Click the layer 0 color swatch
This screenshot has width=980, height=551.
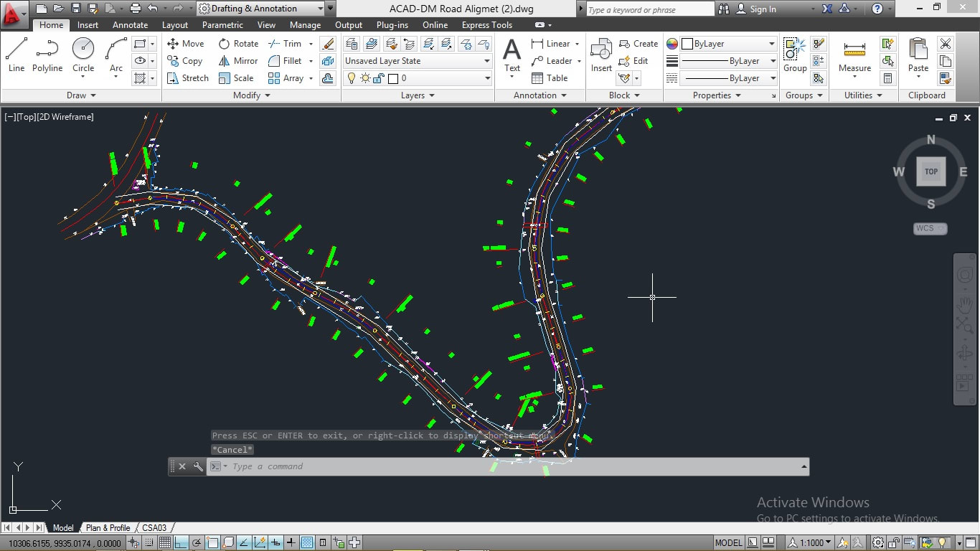[x=392, y=78]
